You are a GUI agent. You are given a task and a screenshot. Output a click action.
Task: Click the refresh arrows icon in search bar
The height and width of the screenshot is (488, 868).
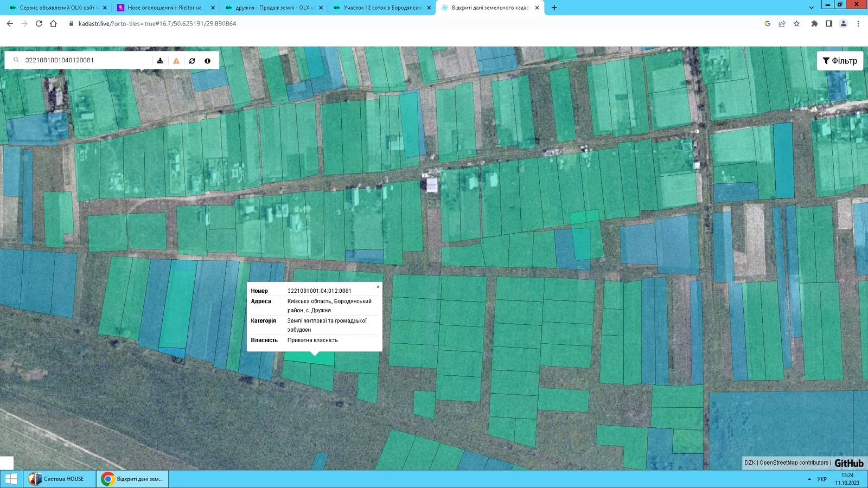coord(192,61)
